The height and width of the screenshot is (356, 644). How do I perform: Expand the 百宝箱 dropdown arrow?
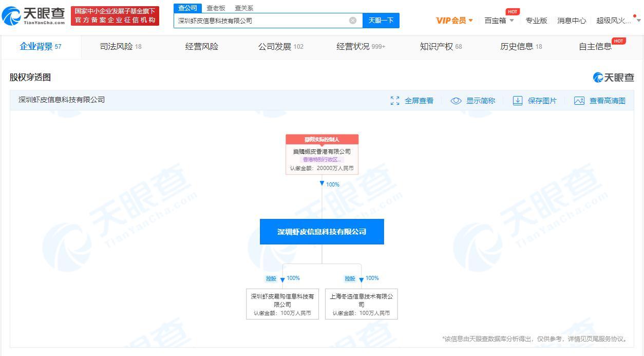point(512,21)
